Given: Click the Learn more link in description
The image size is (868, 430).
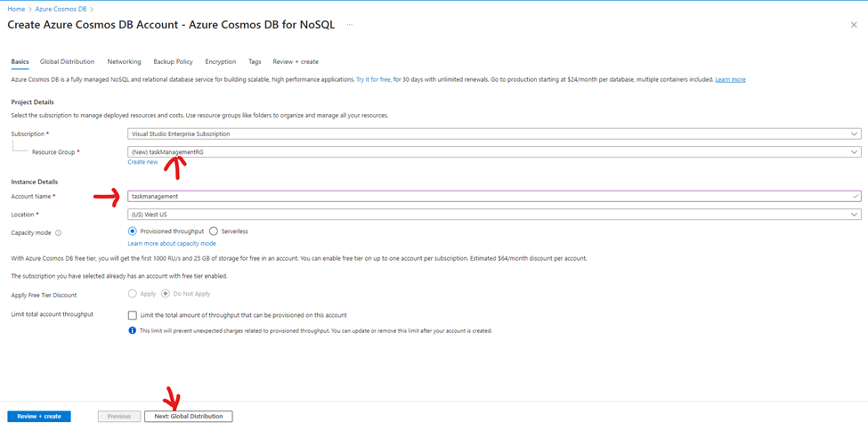Looking at the screenshot, I should pos(730,80).
